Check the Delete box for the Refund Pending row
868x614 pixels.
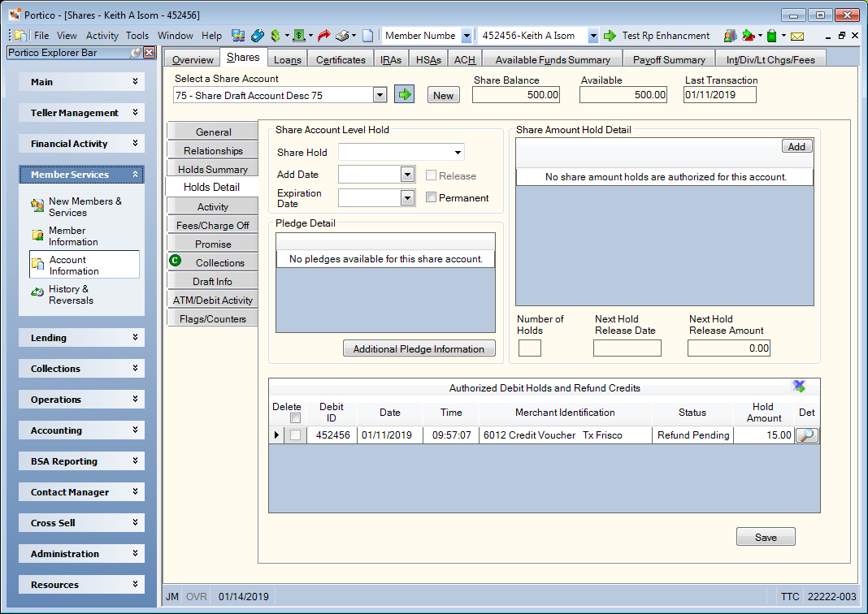click(296, 435)
